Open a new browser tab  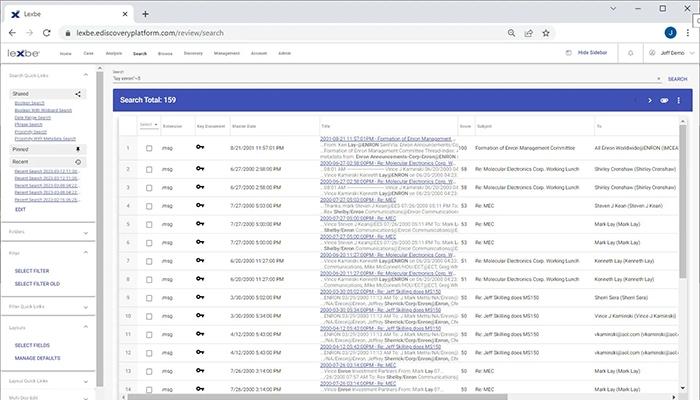(x=145, y=14)
